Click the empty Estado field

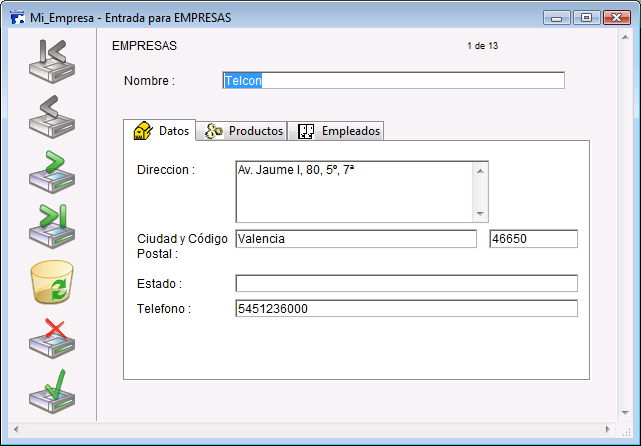click(407, 283)
